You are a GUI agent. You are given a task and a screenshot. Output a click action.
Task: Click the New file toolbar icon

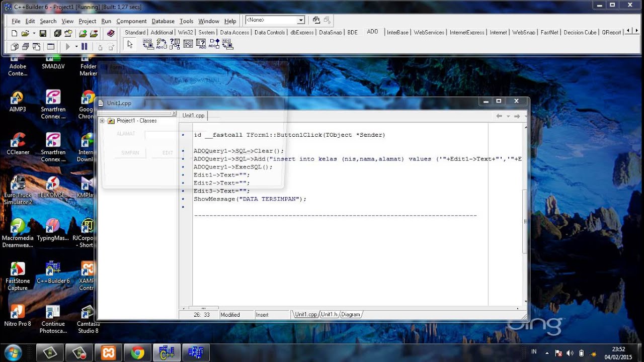pyautogui.click(x=14, y=33)
